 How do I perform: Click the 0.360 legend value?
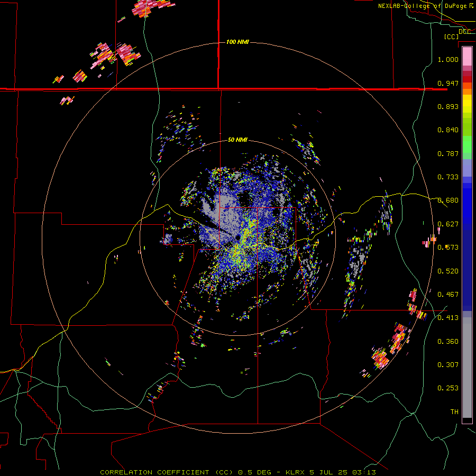(x=448, y=342)
